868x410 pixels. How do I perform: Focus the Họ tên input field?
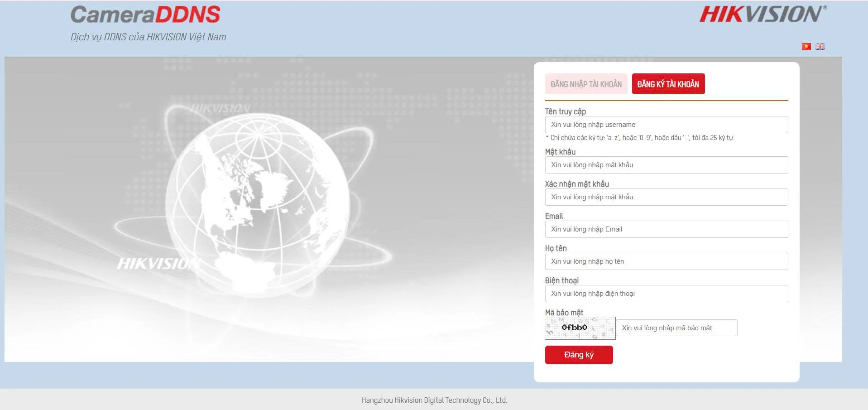coord(667,261)
